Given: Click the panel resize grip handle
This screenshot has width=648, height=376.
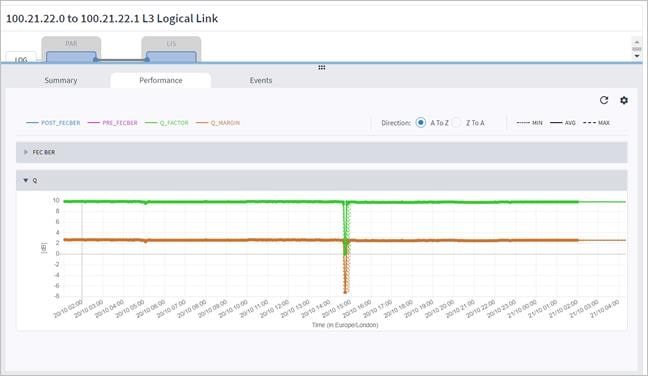Looking at the screenshot, I should 322,67.
